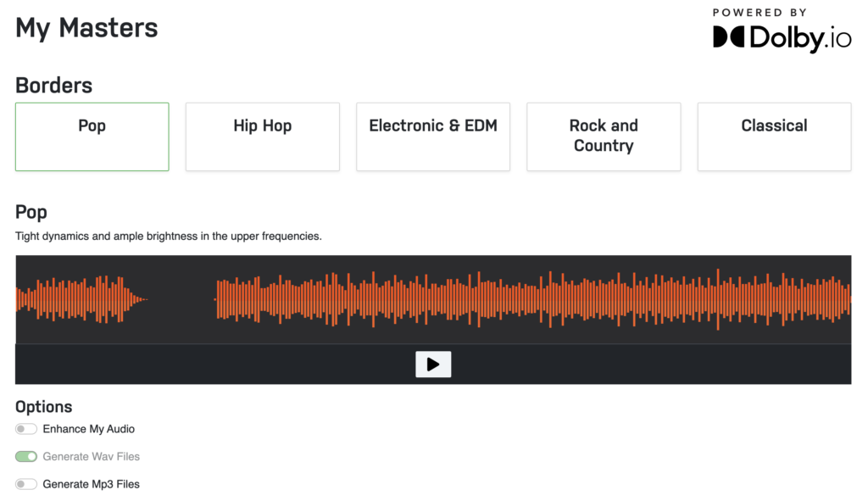This screenshot has width=868, height=501.
Task: Pick the Rock and Country preset
Action: 604,136
